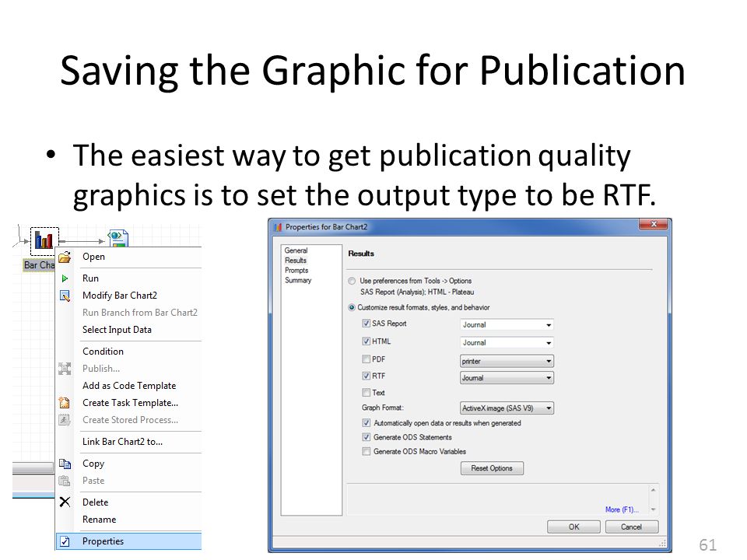Click the report output icon in process flow
747x560 pixels.
pos(118,238)
